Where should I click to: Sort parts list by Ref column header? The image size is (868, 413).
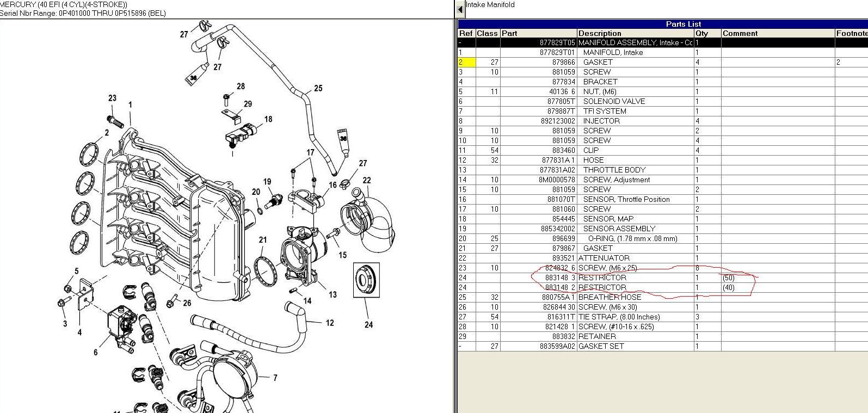[x=466, y=33]
